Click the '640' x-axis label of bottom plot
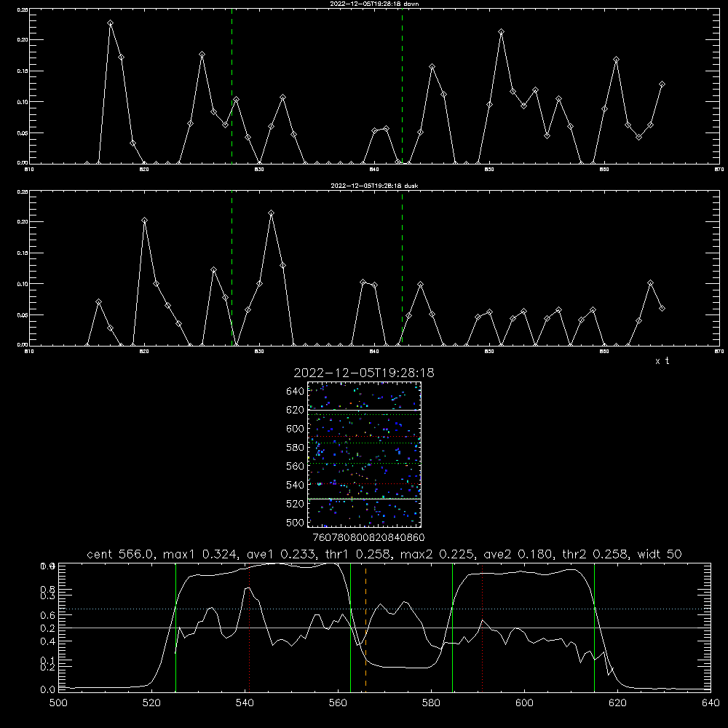This screenshot has height=728, width=728. [711, 703]
